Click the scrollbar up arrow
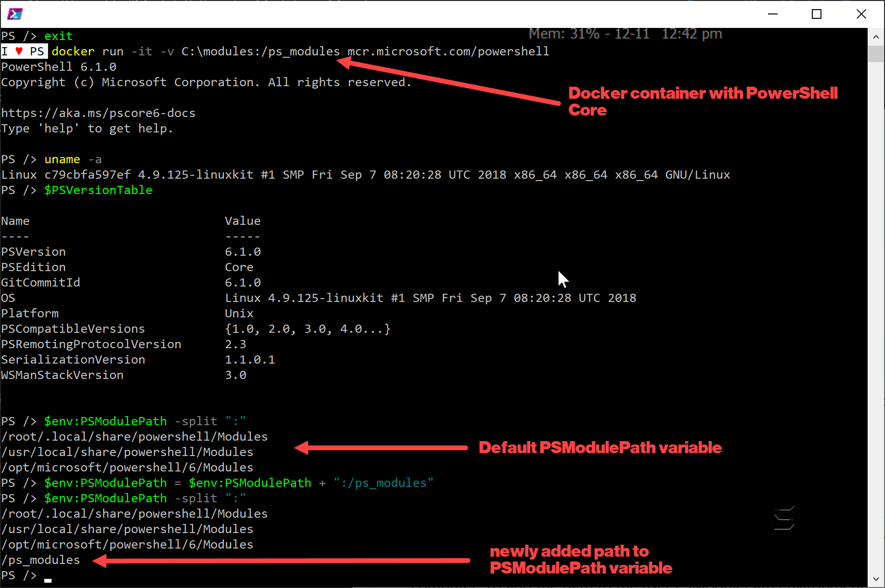Screen dimensions: 885x588 (875, 36)
